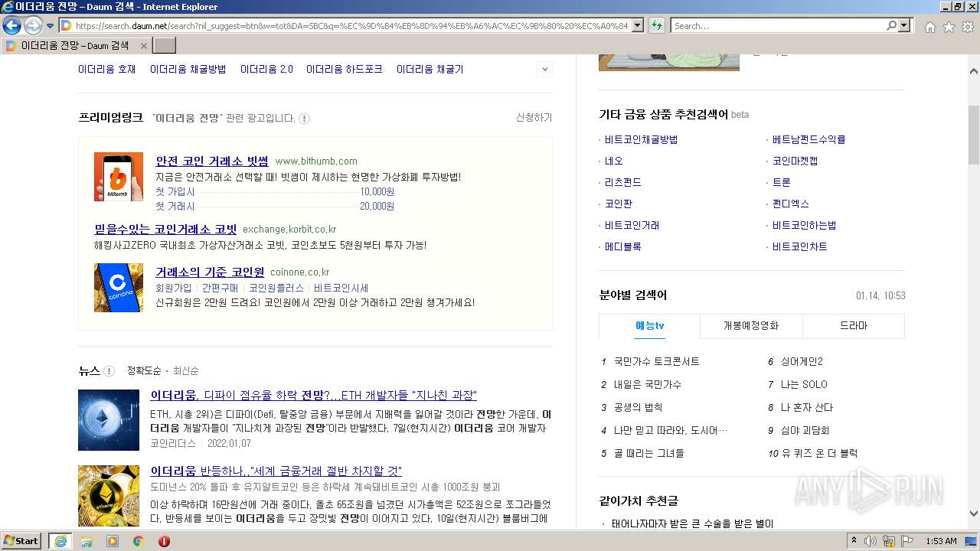Expand the related searches chevron
980x551 pixels.
tap(544, 69)
